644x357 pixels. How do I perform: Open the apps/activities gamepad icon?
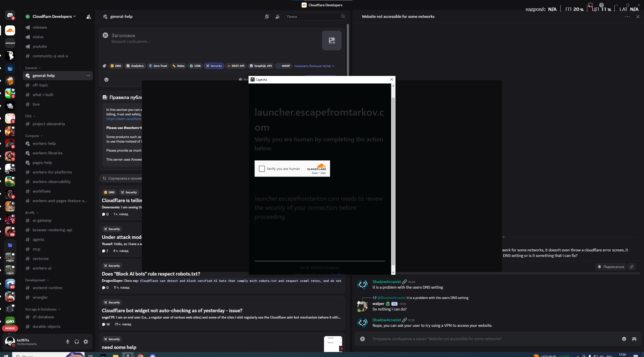(634, 339)
